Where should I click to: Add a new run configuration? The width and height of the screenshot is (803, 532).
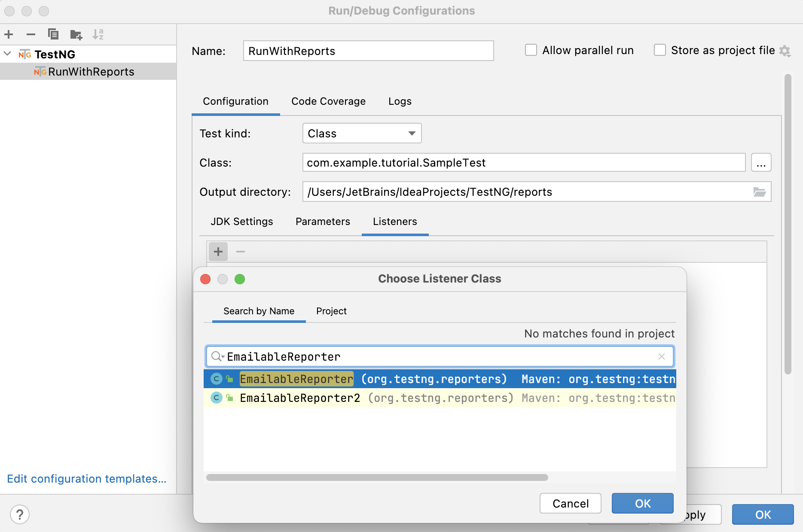coord(9,34)
